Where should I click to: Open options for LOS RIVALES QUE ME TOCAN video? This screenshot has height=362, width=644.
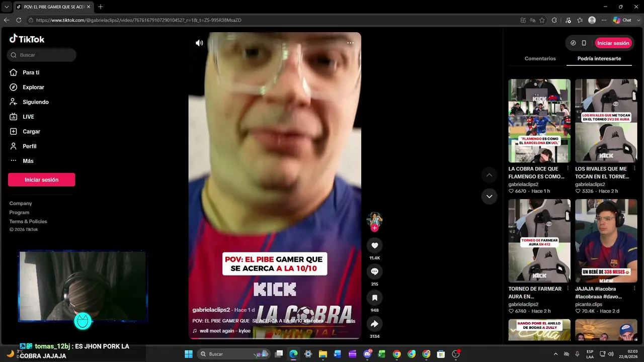click(635, 169)
